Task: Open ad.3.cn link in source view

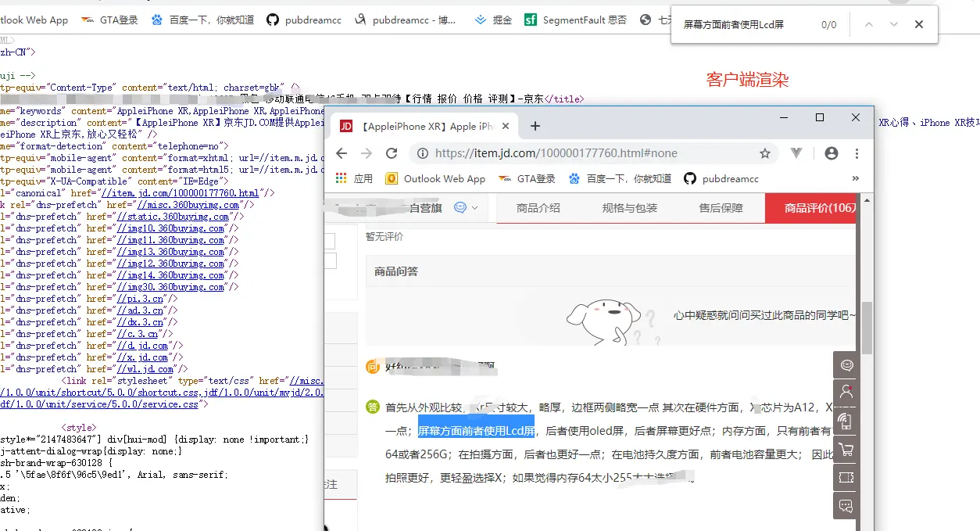Action: click(140, 310)
